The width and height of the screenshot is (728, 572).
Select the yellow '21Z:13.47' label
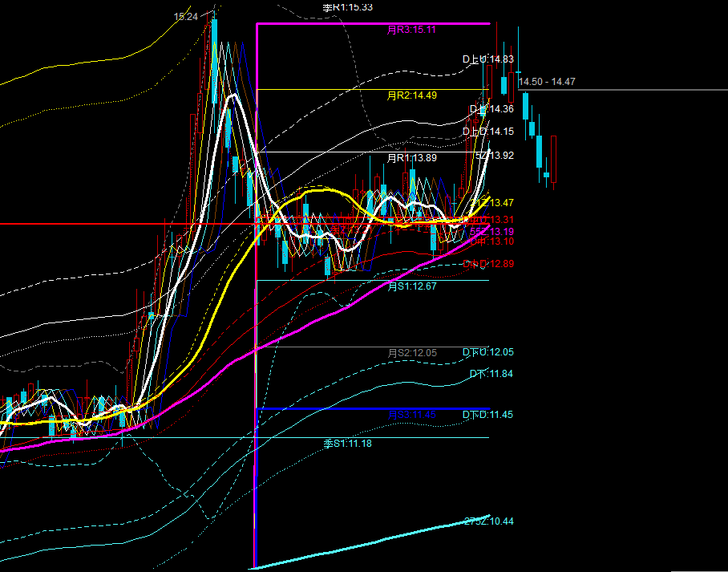[492, 203]
